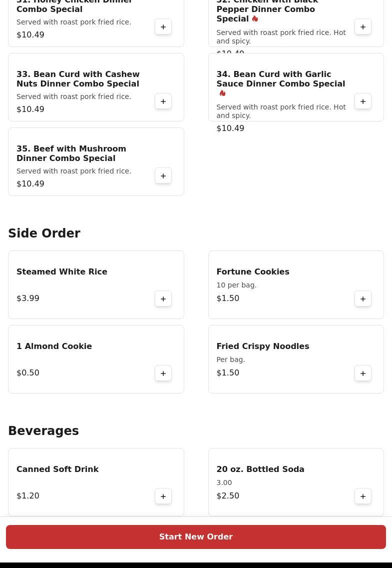Viewport: 392px width, 568px height.
Task: Add Canned Soft Drink to cart
Action: tap(163, 496)
